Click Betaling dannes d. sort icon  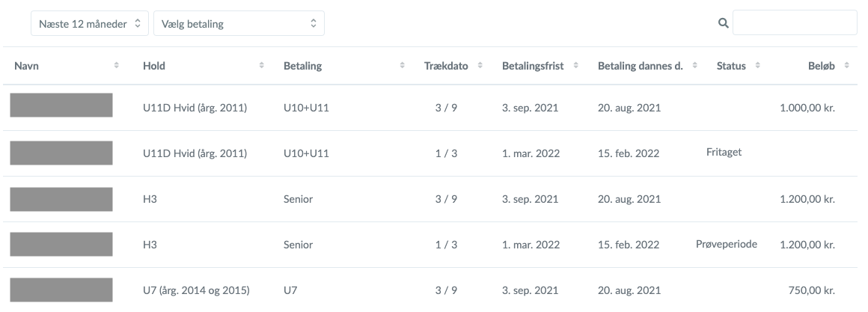(x=695, y=66)
